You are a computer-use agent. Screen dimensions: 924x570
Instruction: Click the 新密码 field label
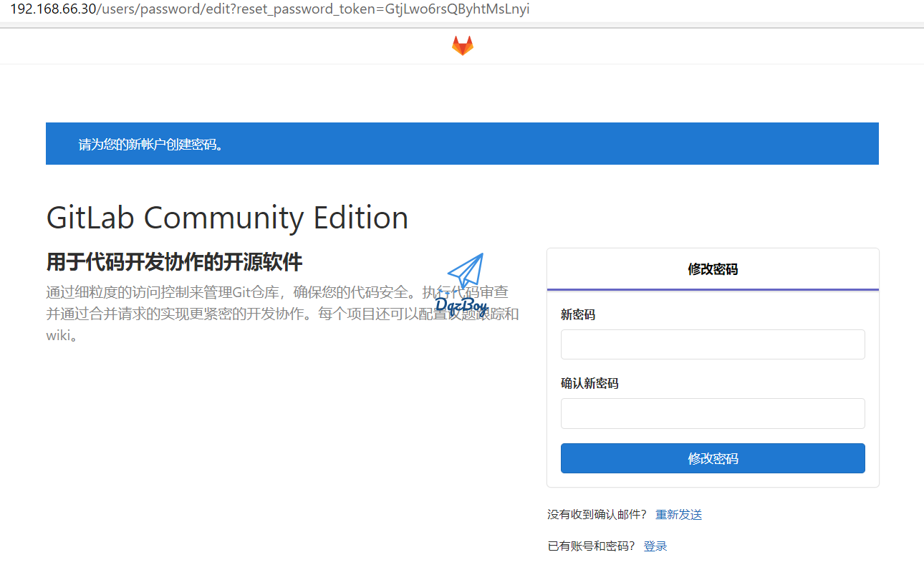[x=577, y=314]
